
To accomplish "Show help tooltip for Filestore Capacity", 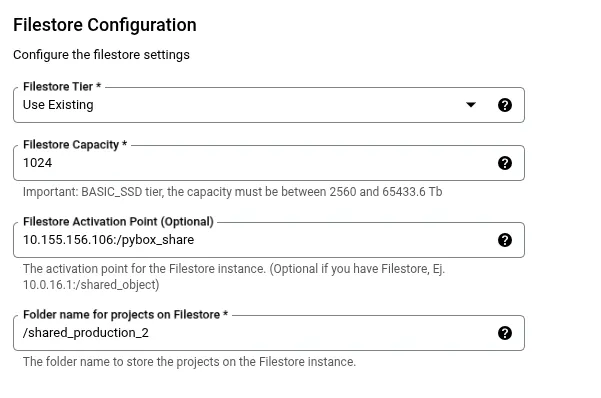I will coord(504,163).
